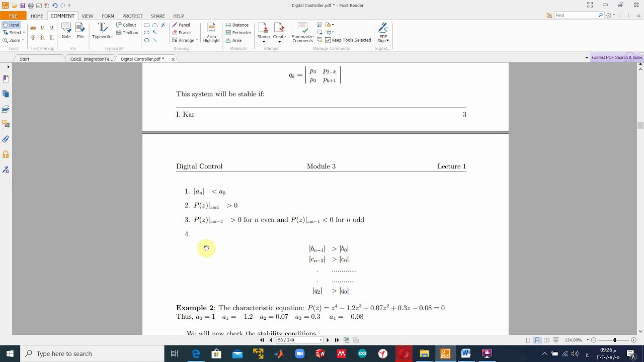Select the Area measure tool
Image resolution: width=644 pixels, height=362 pixels.
233,40
